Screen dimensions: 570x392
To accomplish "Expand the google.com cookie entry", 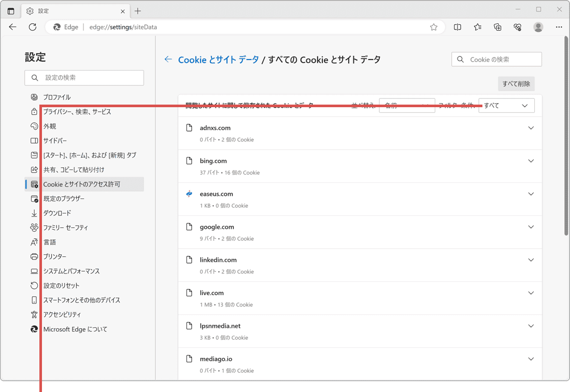I will [x=531, y=226].
